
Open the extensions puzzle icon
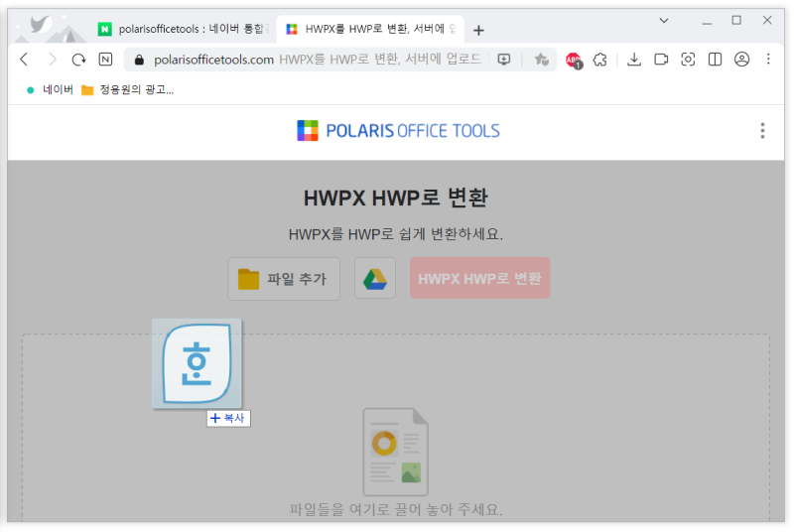[x=600, y=60]
